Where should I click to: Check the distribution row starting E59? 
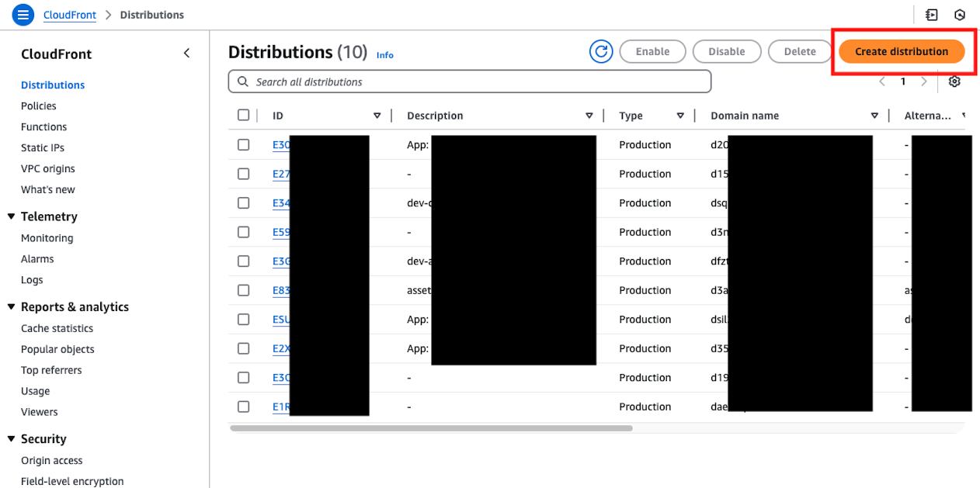point(244,232)
